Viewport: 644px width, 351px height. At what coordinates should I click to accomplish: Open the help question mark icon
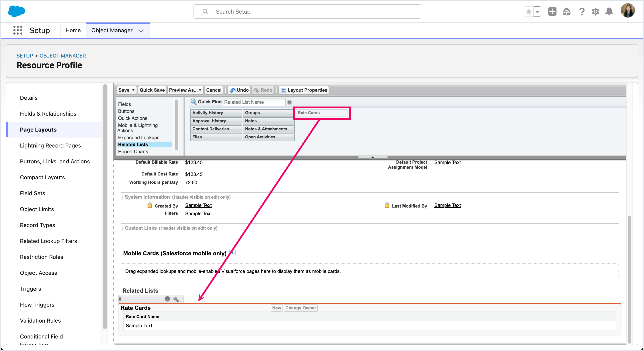coord(582,11)
